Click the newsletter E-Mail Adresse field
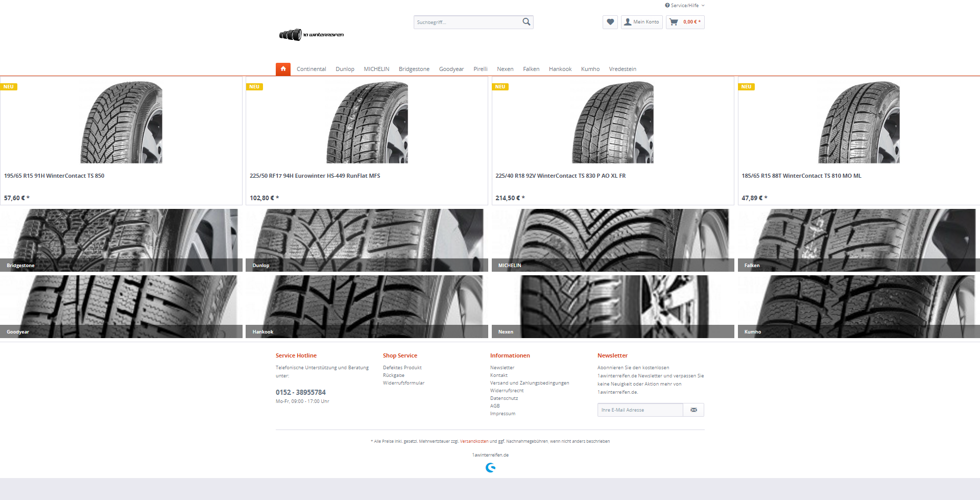The height and width of the screenshot is (500, 980). [640, 410]
